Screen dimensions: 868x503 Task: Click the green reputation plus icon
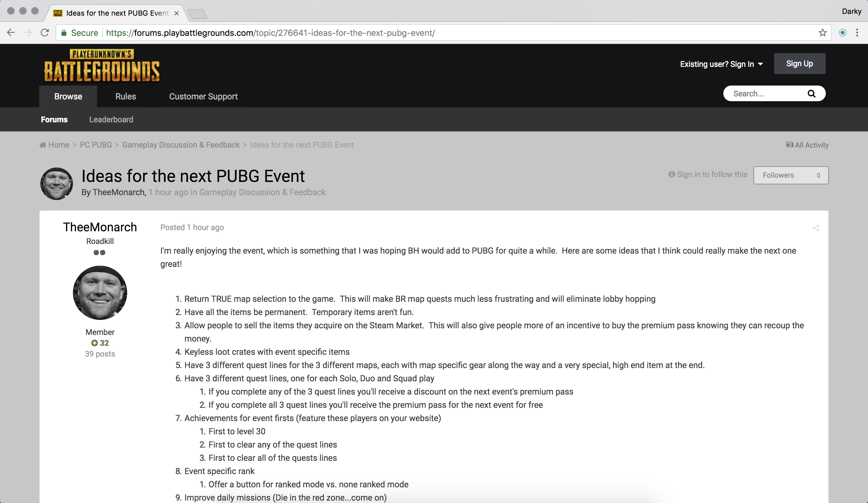94,343
